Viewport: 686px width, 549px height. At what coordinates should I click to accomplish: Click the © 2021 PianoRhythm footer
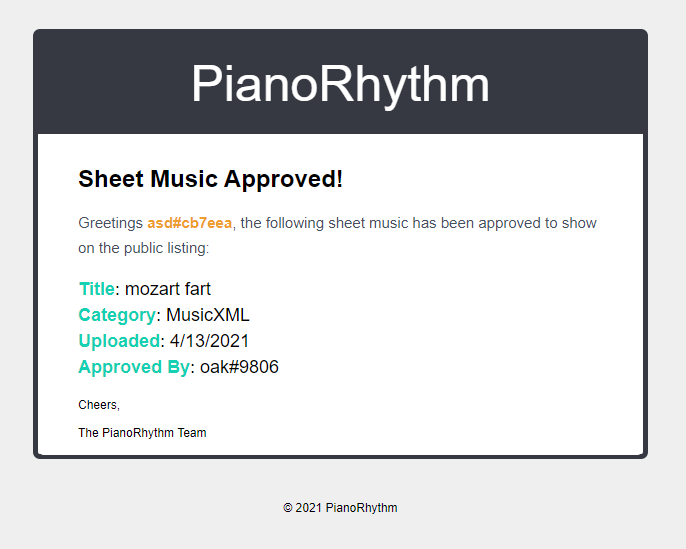click(x=340, y=508)
